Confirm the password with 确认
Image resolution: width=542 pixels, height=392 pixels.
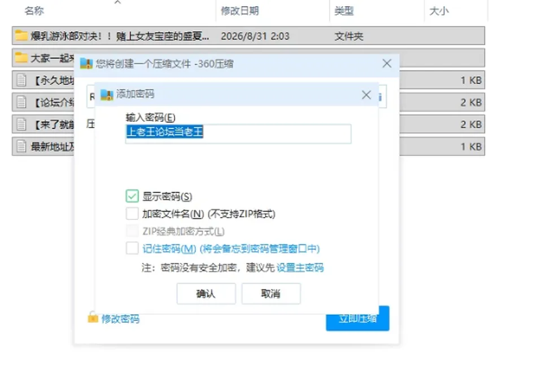coord(206,293)
